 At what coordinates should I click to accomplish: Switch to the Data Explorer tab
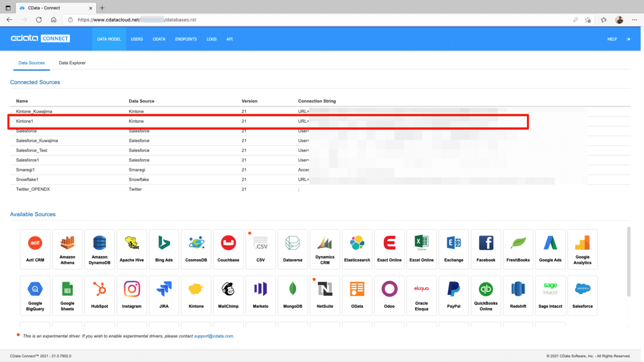point(72,63)
